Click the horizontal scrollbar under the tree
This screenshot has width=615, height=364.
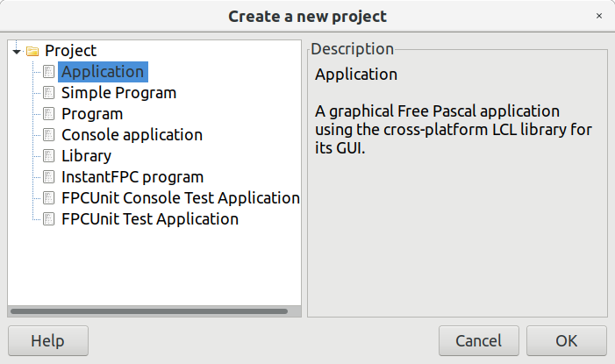[149, 310]
